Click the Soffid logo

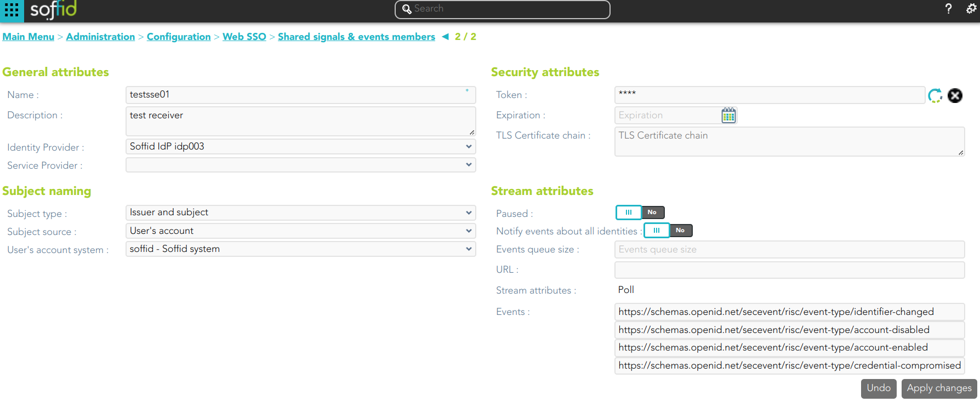53,9
